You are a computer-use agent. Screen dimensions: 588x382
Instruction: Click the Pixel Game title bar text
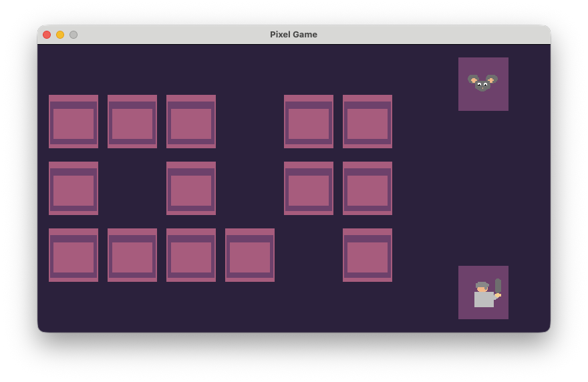click(293, 35)
